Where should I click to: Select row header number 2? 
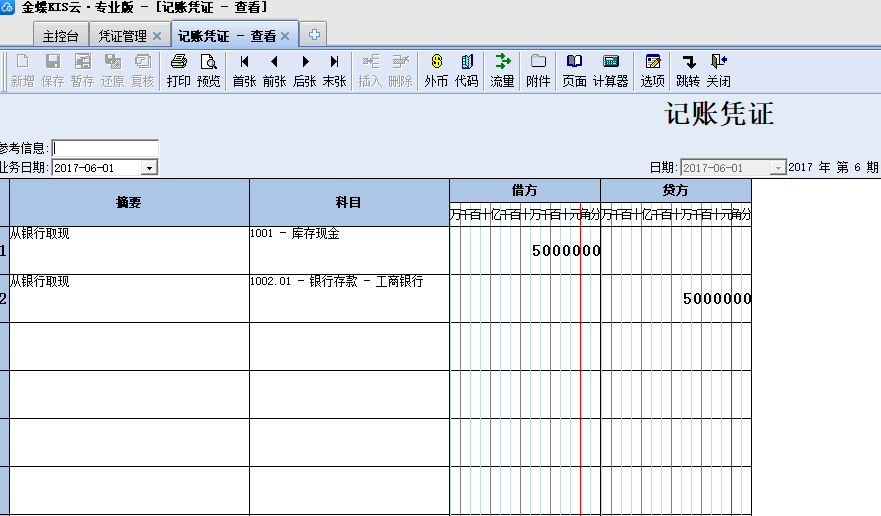[4, 298]
